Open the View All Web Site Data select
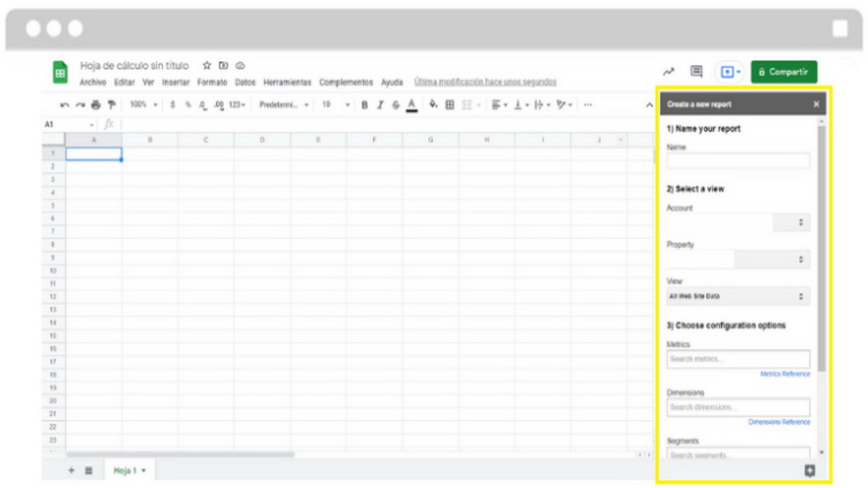 tap(738, 296)
